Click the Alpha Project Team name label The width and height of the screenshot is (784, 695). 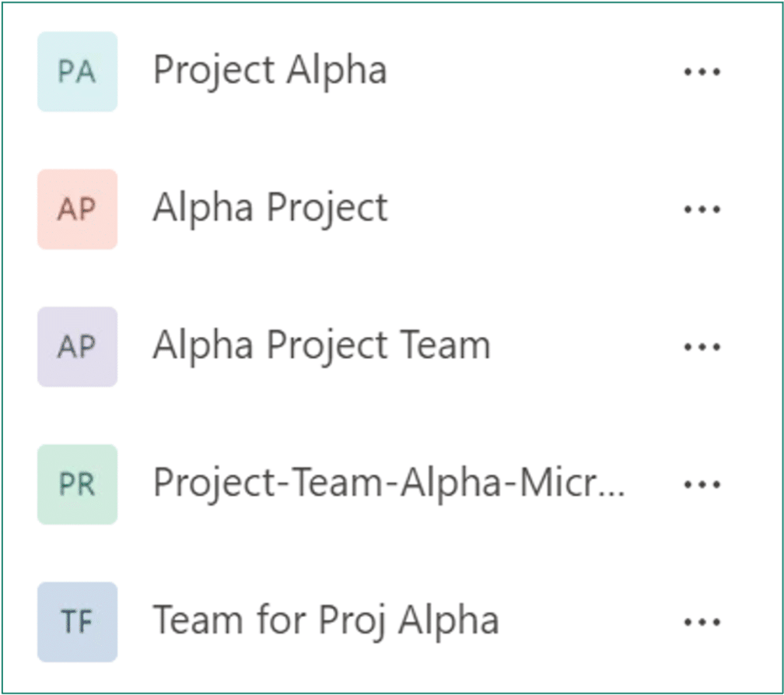click(x=321, y=346)
